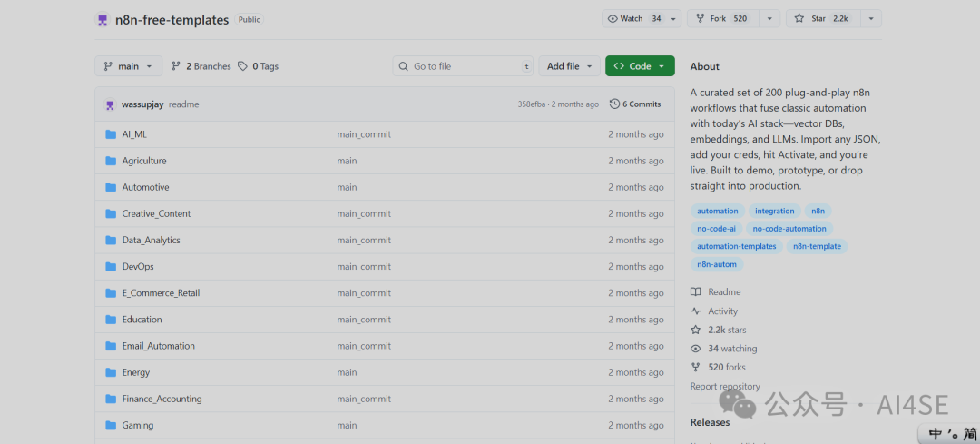This screenshot has width=980, height=444.
Task: Select the Creative_Content folder icon
Action: (112, 213)
